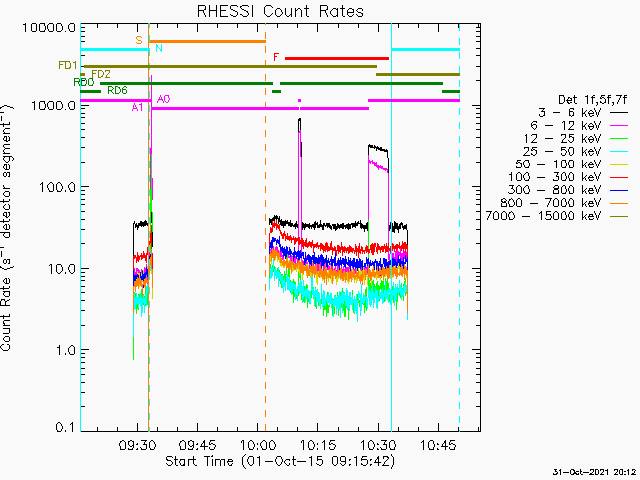This screenshot has height=480, width=640.
Task: Click the red line swatch for 100-300 keV
Action: (x=619, y=178)
